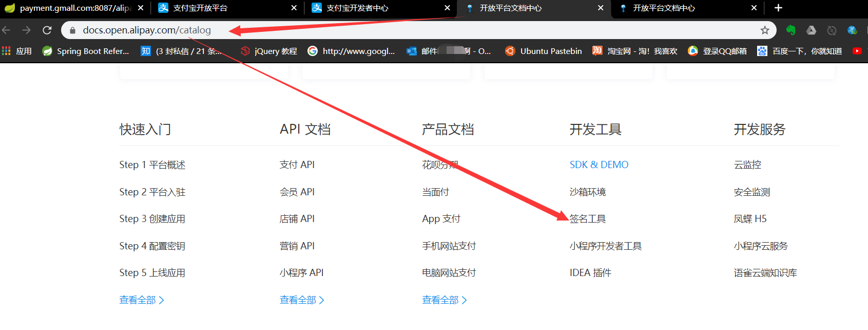
Task: Open a new browser tab with plus icon
Action: point(778,8)
